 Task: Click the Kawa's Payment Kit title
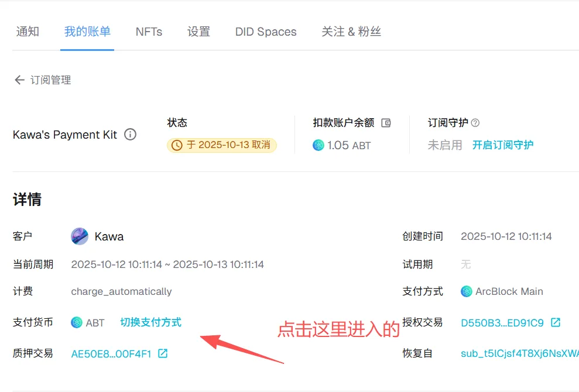[x=64, y=135]
